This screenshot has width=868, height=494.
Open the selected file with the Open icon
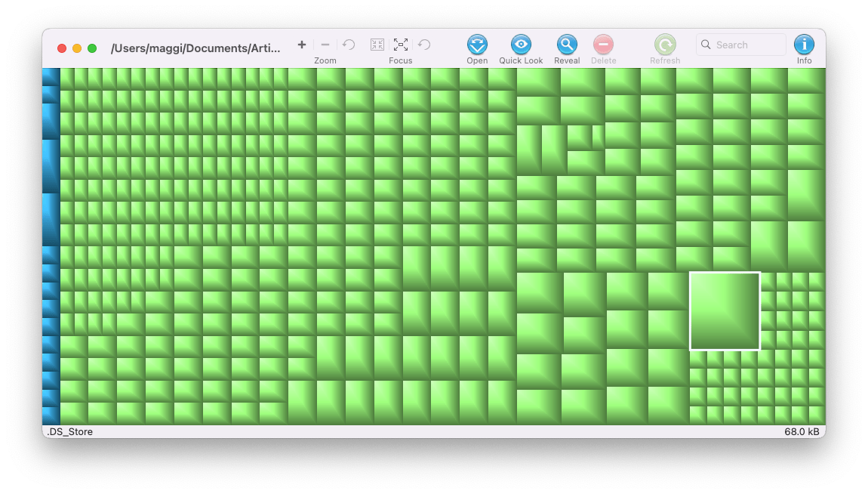pyautogui.click(x=477, y=45)
